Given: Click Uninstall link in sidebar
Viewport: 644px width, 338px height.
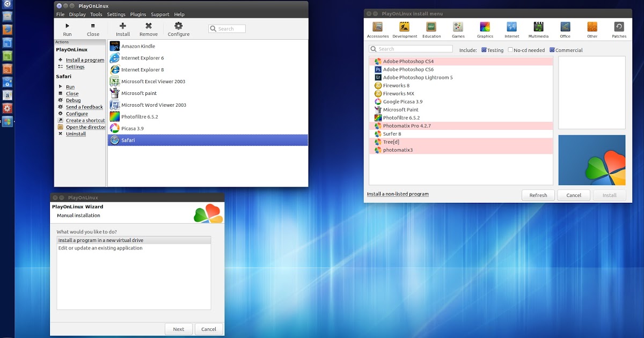Looking at the screenshot, I should click(x=76, y=134).
